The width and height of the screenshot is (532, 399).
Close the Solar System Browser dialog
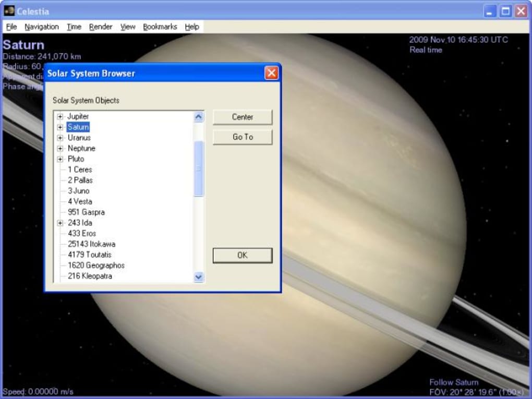point(271,73)
